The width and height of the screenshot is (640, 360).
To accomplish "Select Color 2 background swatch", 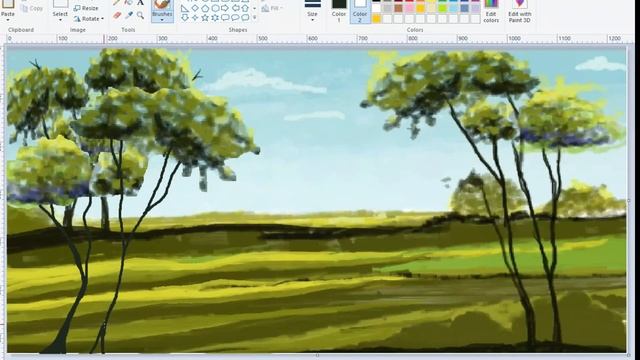I will [x=360, y=11].
